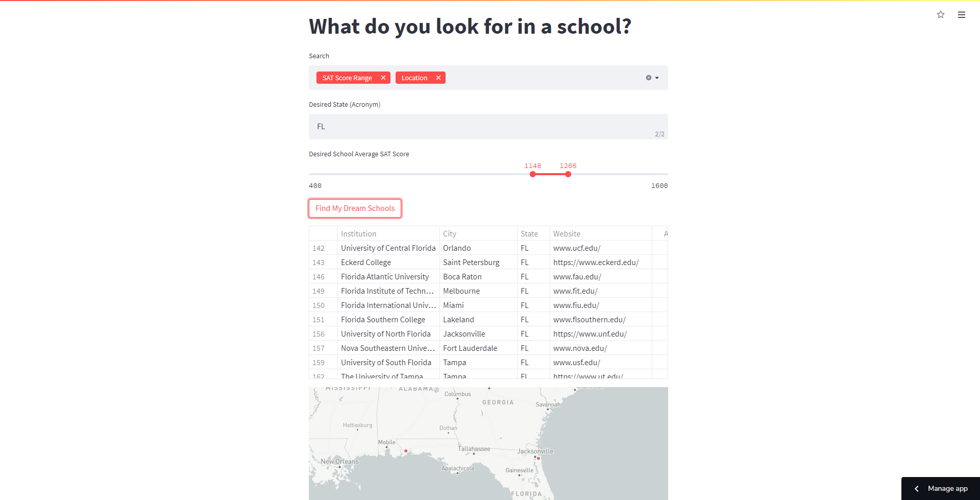Click the Melbourne city cell
Viewport: 980px width, 500px height.
click(x=478, y=291)
